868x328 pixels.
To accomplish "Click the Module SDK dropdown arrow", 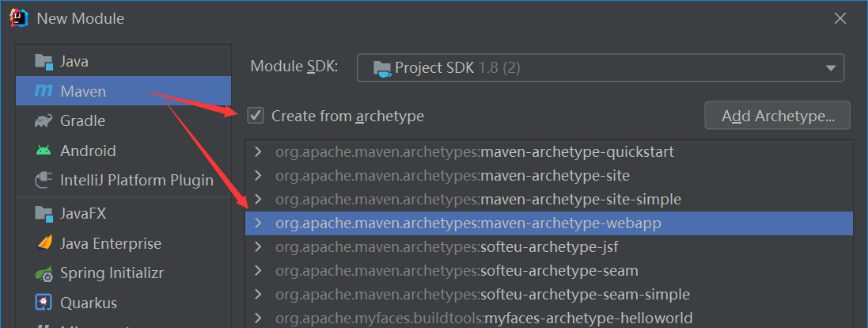I will [830, 68].
